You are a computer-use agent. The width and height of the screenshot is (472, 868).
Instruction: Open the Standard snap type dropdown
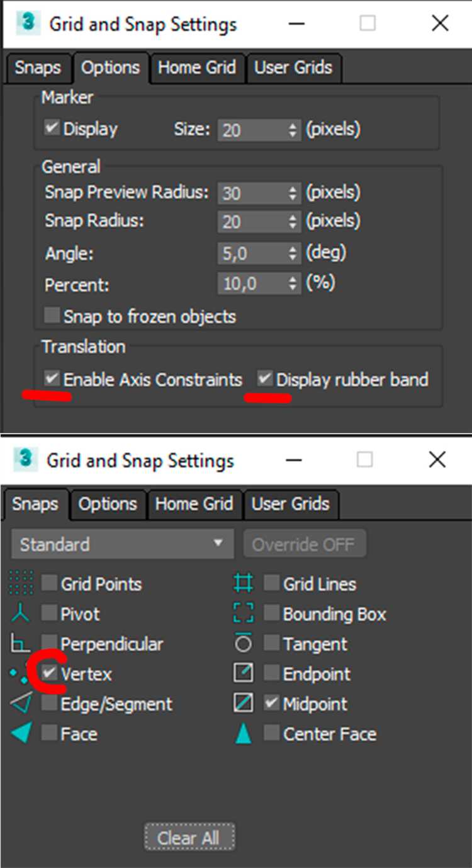122,544
